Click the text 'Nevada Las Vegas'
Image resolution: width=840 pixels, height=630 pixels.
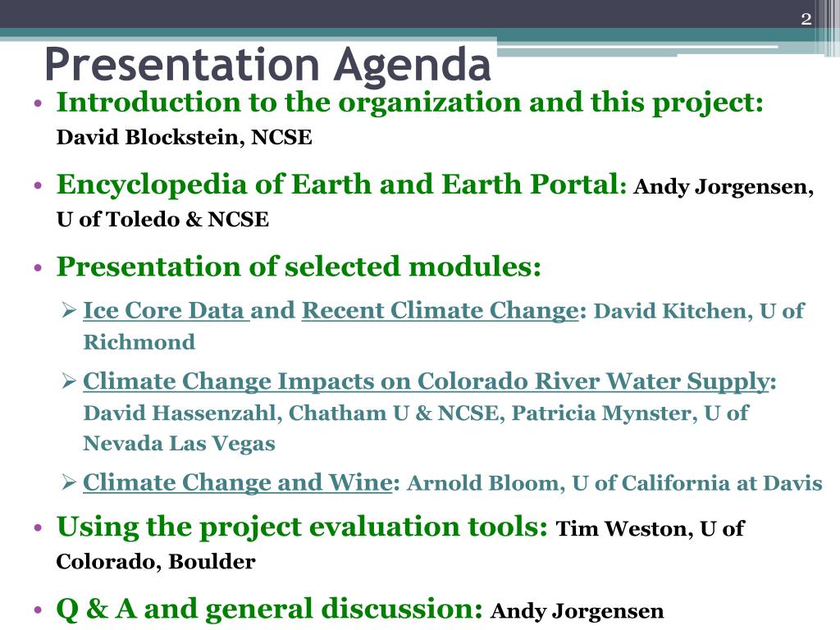[x=179, y=444]
